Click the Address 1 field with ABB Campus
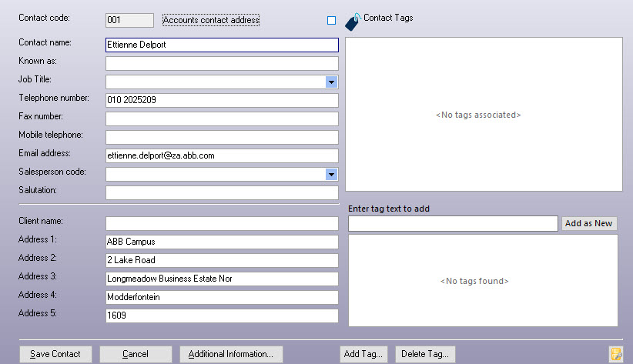 222,242
